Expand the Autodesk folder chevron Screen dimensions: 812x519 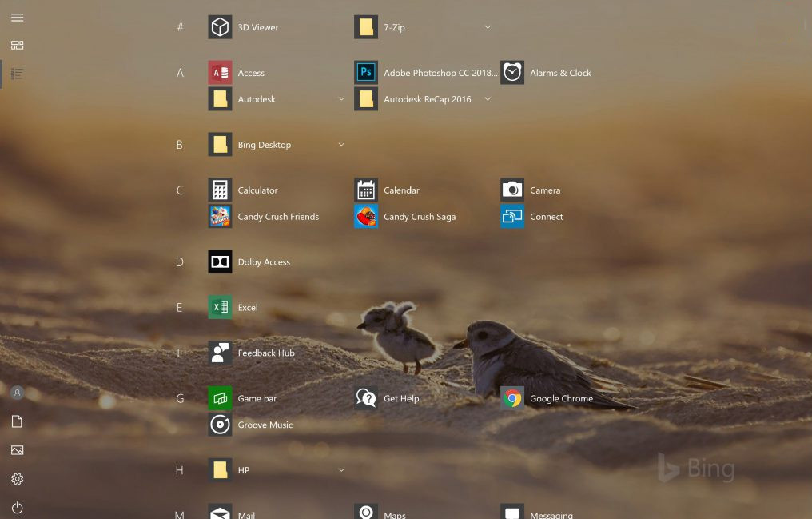point(341,99)
